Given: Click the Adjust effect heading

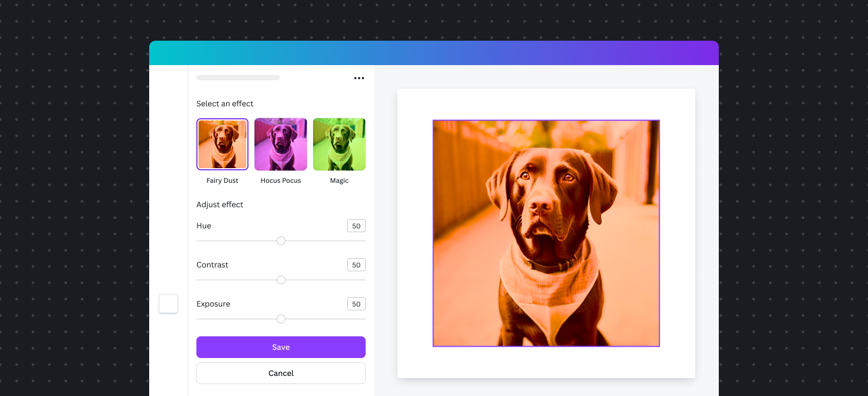Looking at the screenshot, I should pos(220,205).
